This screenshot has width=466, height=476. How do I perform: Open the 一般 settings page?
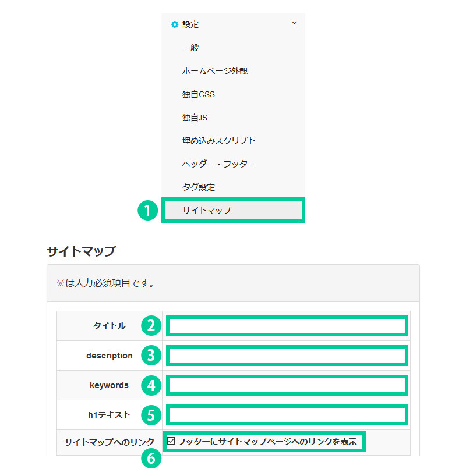tap(190, 48)
